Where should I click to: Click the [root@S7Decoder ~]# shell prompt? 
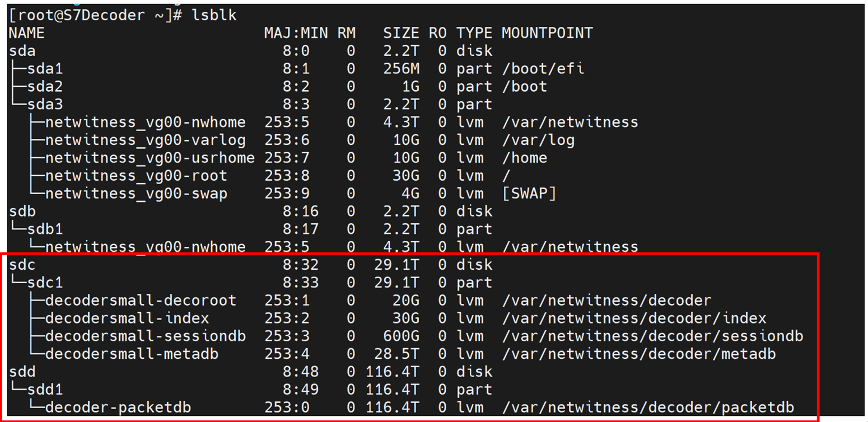click(x=96, y=16)
